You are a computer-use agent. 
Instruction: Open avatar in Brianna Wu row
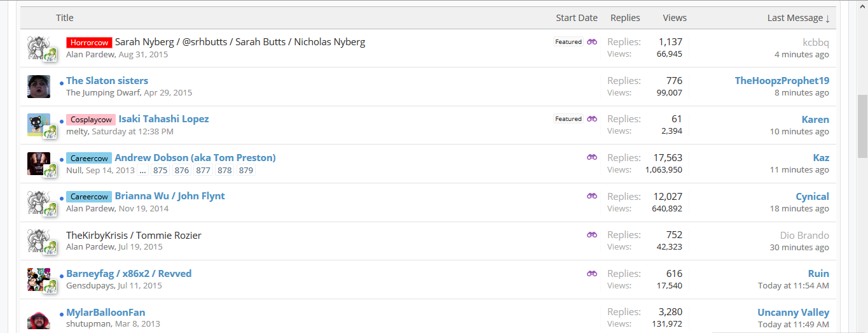tap(39, 202)
